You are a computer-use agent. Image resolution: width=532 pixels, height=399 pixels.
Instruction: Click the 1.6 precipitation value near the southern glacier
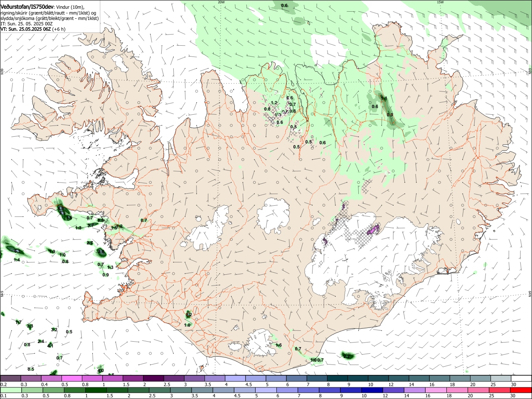(278, 345)
